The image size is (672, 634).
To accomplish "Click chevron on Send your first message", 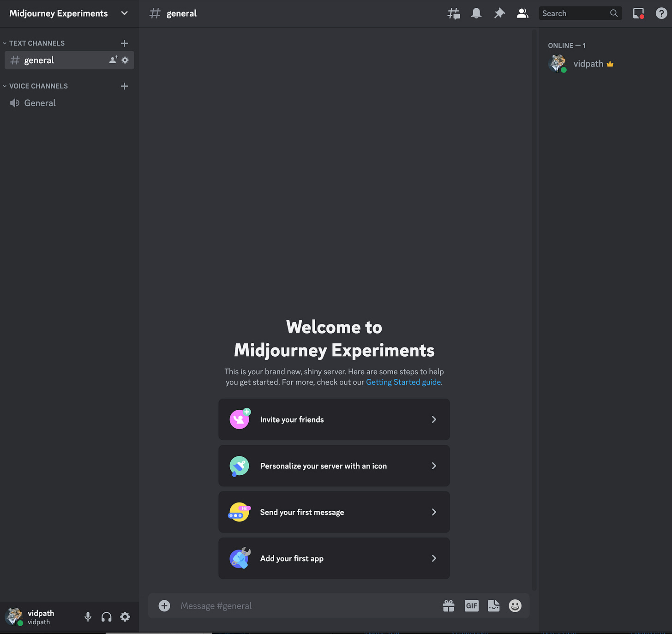I will click(434, 512).
